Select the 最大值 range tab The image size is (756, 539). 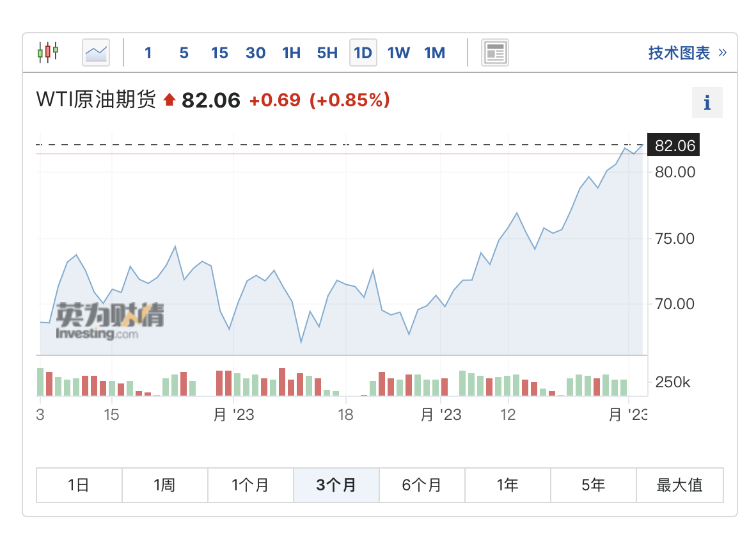click(679, 485)
